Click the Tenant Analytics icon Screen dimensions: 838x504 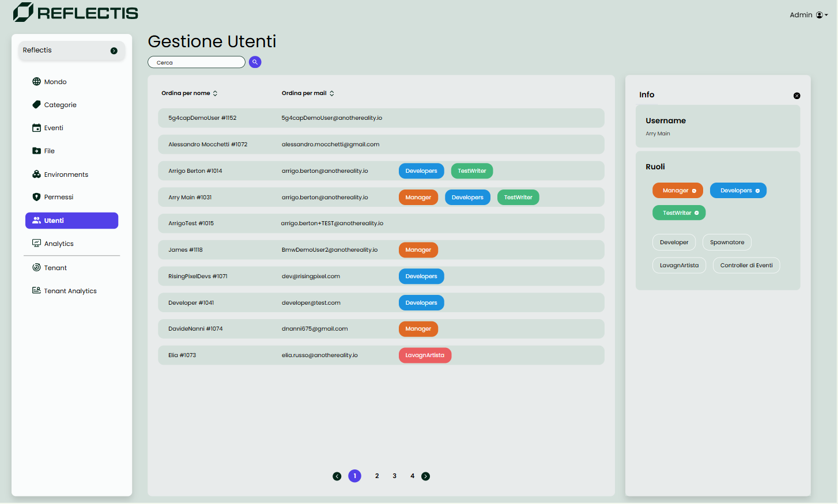coord(36,291)
